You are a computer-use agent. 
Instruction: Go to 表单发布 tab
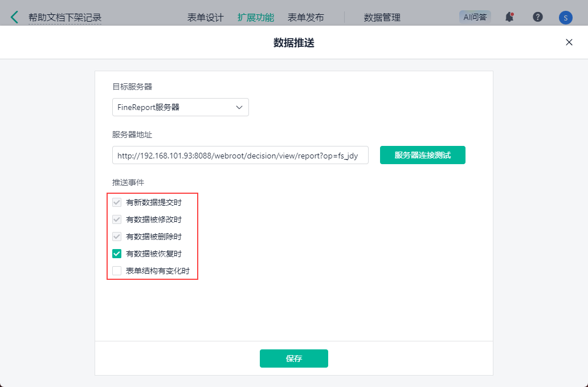pos(305,18)
